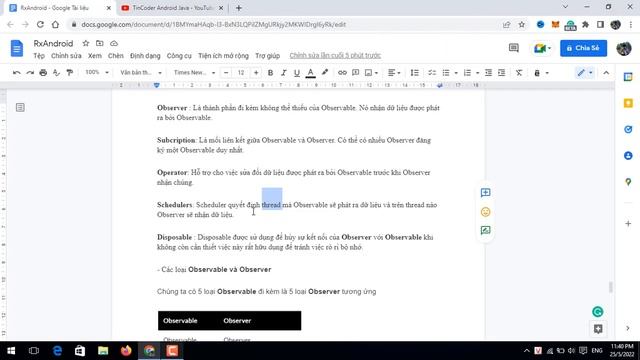Open the Công cụ menu
This screenshot has width=640, height=360.
coord(179,56)
